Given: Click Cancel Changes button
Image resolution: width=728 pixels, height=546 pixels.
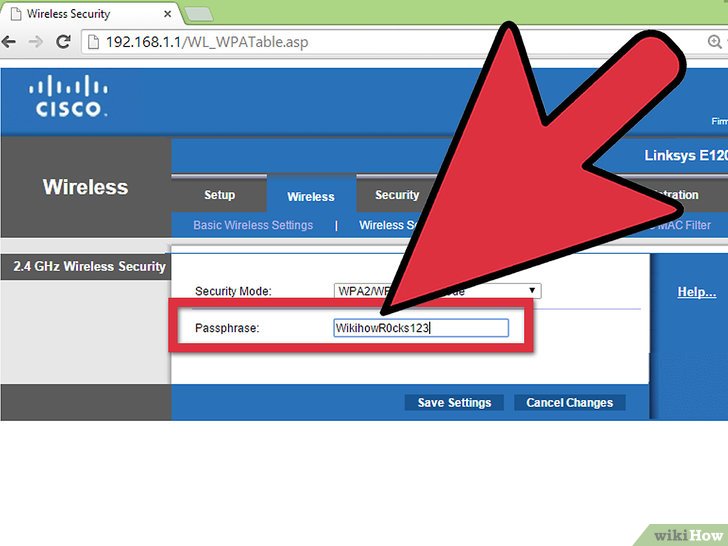Looking at the screenshot, I should (570, 403).
